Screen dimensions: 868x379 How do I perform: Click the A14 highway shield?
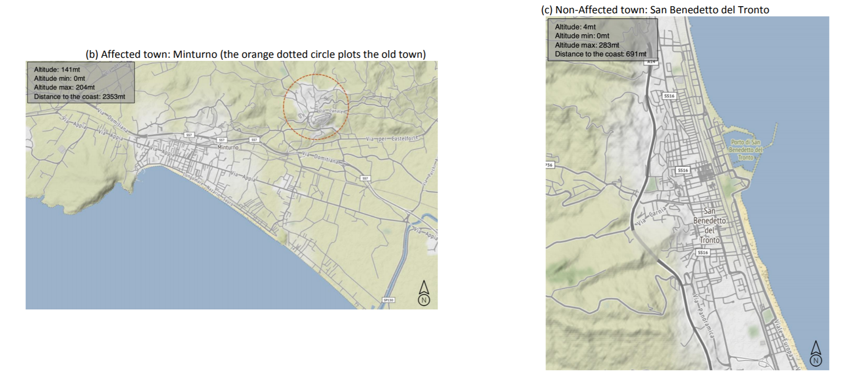pos(650,61)
